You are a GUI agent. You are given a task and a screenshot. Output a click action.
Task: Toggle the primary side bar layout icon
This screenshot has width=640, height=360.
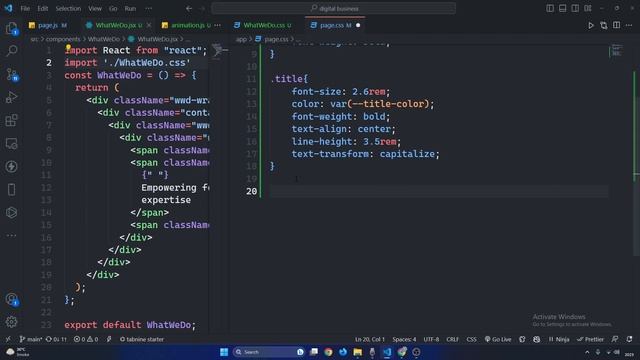click(550, 8)
